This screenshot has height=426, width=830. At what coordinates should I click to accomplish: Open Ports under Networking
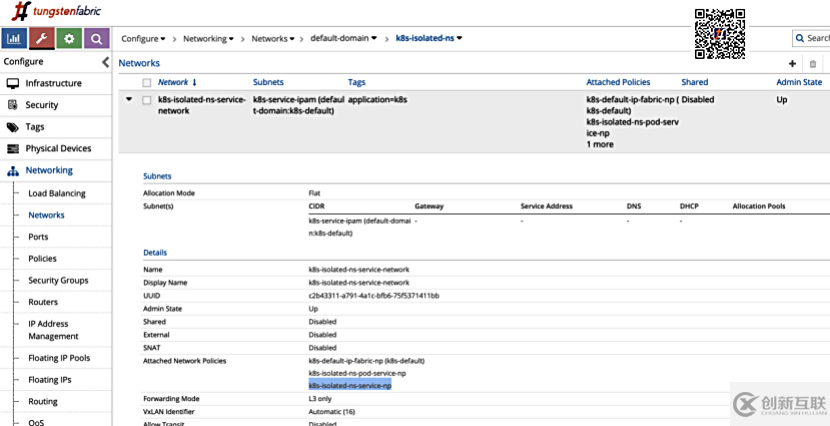click(38, 237)
